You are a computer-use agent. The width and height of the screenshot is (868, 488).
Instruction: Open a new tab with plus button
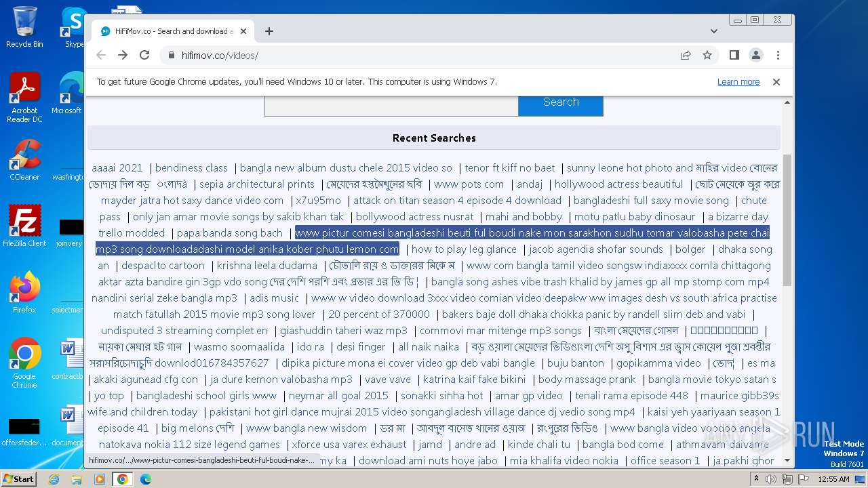click(269, 31)
